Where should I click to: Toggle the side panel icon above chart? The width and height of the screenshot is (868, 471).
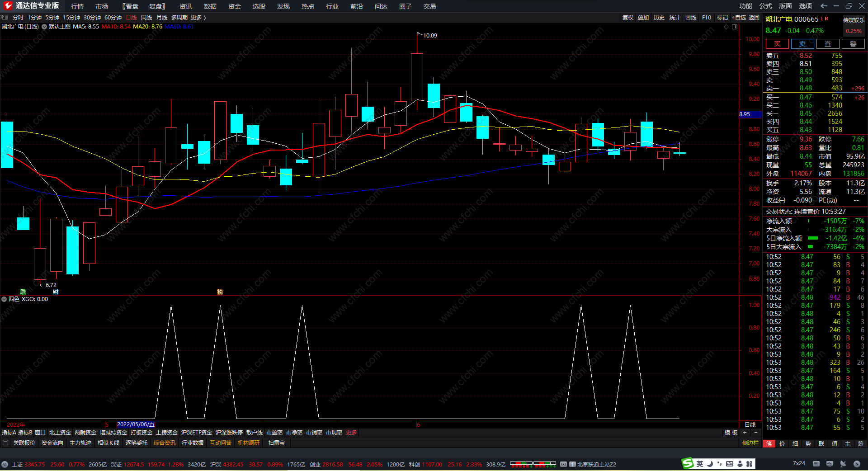tap(735, 27)
